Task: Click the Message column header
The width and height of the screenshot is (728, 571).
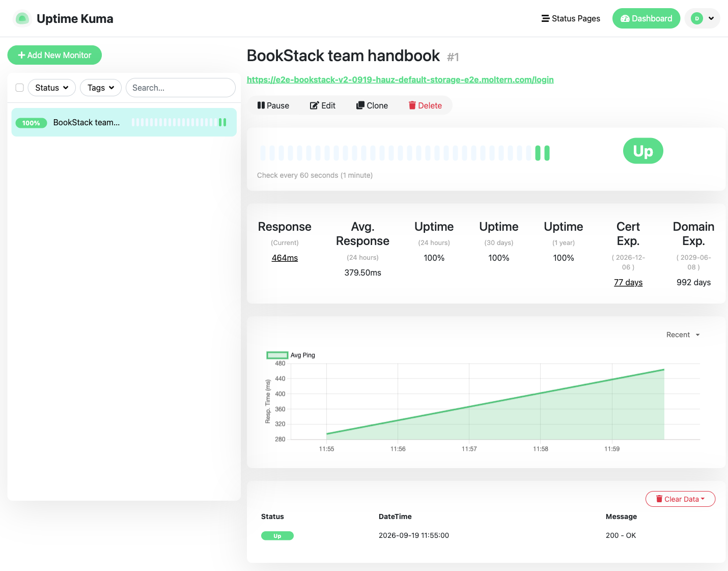Action: (621, 516)
